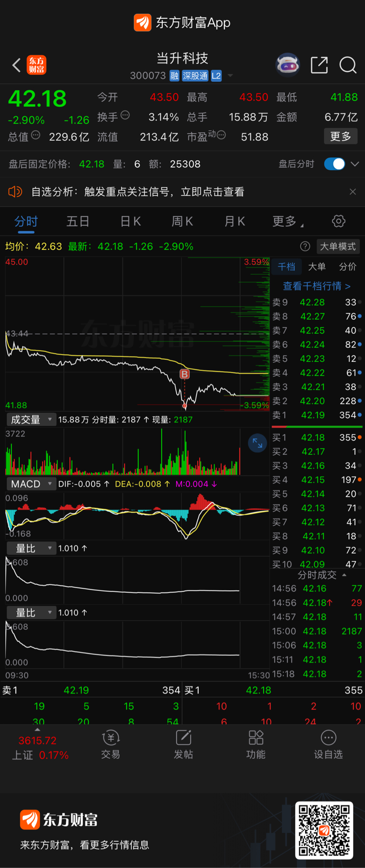365x868 pixels.
Task: Open the 换手 info icon
Action: pyautogui.click(x=125, y=115)
